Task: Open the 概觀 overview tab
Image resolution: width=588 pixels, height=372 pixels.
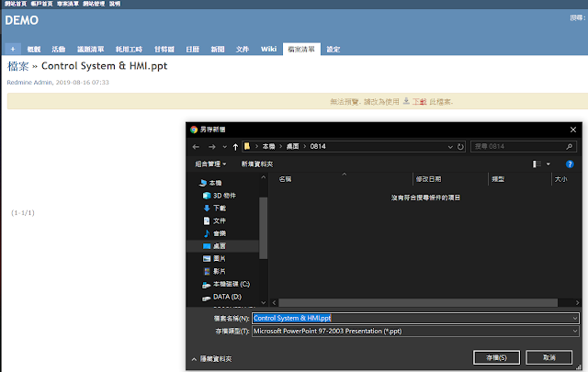Action: [34, 49]
